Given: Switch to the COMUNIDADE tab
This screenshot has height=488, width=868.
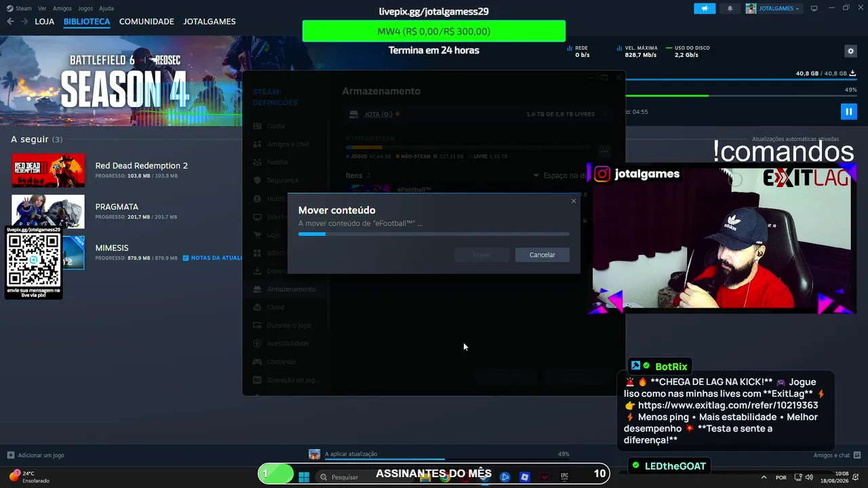Looking at the screenshot, I should (x=146, y=22).
